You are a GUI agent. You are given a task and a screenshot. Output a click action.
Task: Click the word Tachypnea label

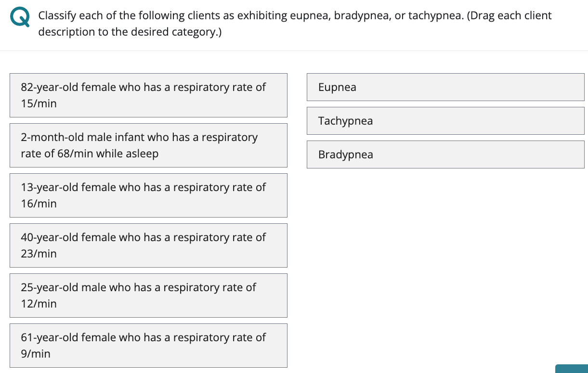pos(345,121)
